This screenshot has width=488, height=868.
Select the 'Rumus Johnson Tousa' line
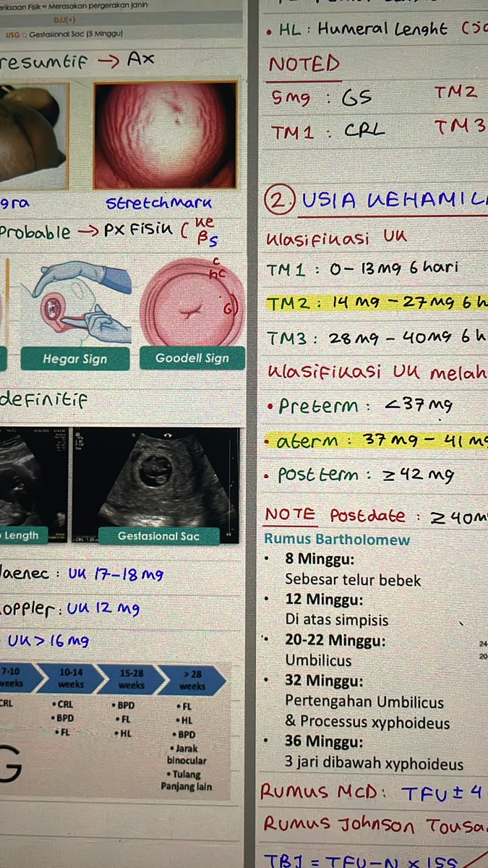375,824
